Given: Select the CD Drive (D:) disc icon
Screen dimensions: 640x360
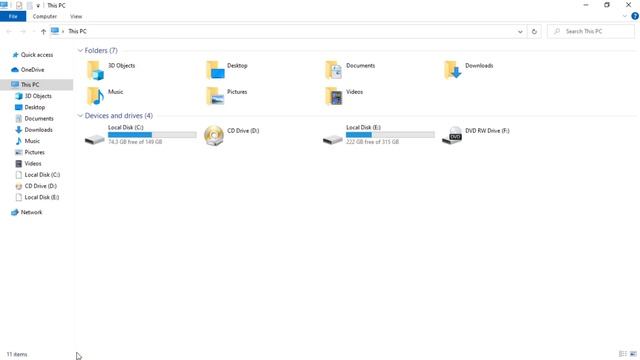Looking at the screenshot, I should click(x=214, y=135).
